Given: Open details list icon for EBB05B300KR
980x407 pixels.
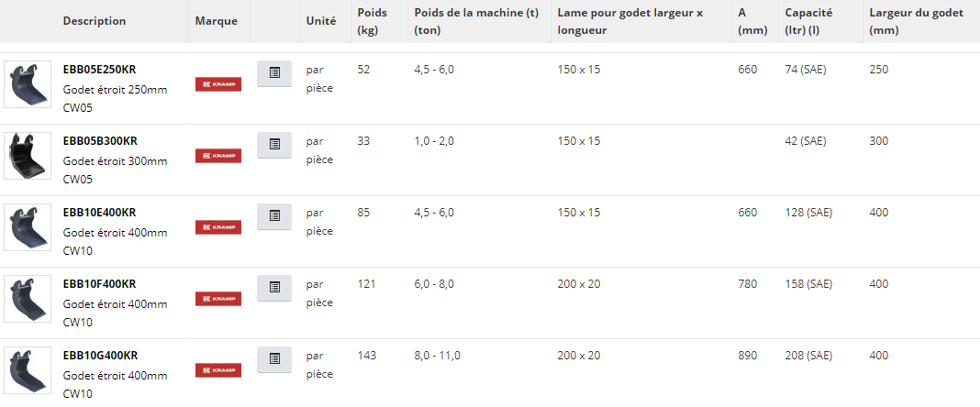Looking at the screenshot, I should tap(274, 145).
